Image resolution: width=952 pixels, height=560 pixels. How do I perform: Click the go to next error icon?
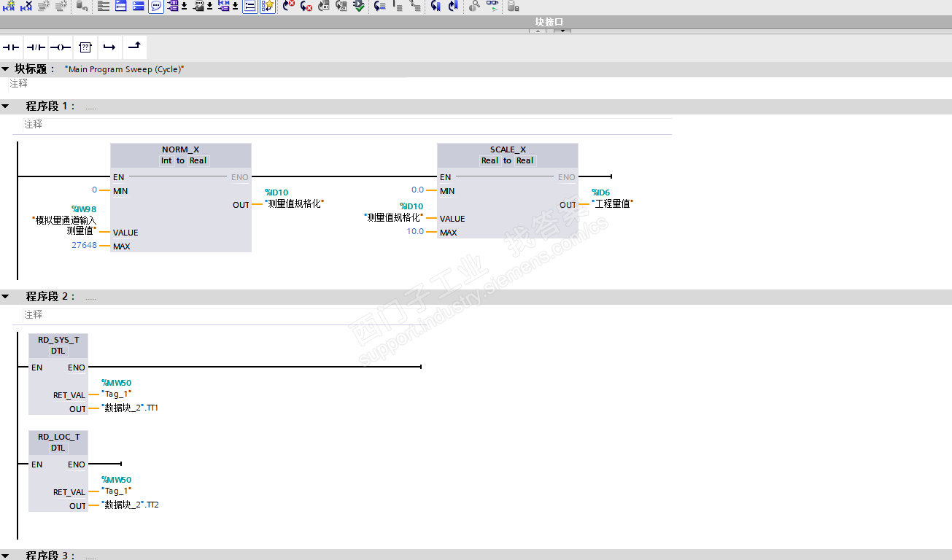coord(306,6)
